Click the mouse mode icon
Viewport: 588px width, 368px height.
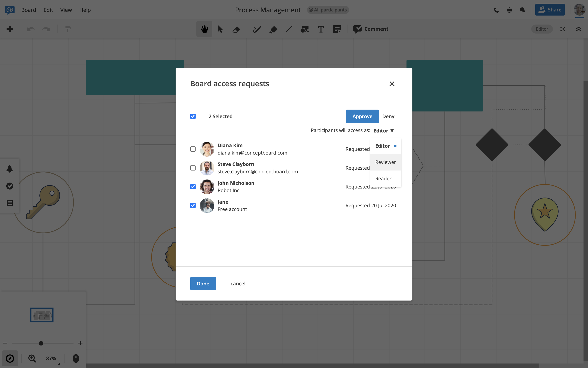tap(76, 358)
